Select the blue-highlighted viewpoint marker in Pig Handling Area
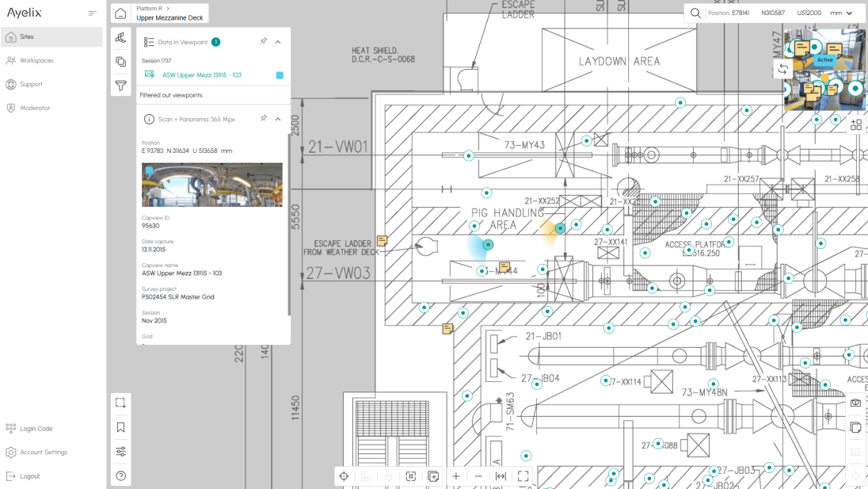The width and height of the screenshot is (868, 489). (488, 245)
